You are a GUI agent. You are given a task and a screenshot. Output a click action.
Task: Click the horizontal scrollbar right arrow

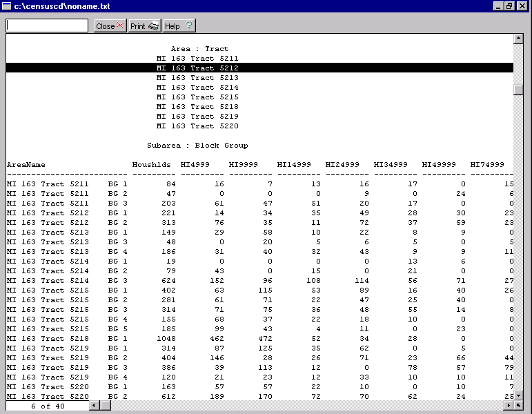pos(508,406)
